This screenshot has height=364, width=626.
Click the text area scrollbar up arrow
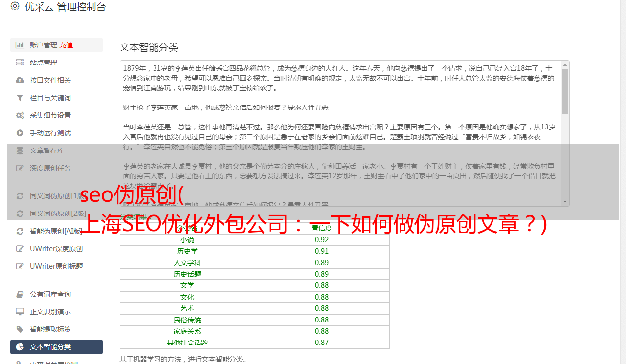click(x=565, y=64)
